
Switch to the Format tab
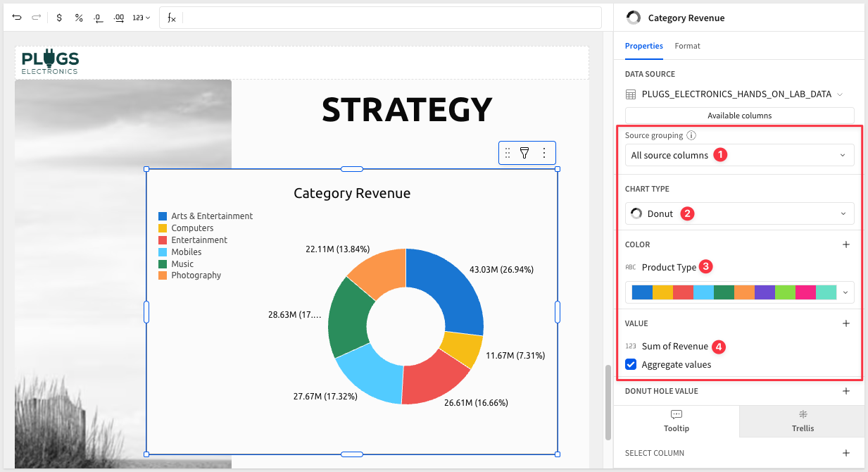[687, 46]
